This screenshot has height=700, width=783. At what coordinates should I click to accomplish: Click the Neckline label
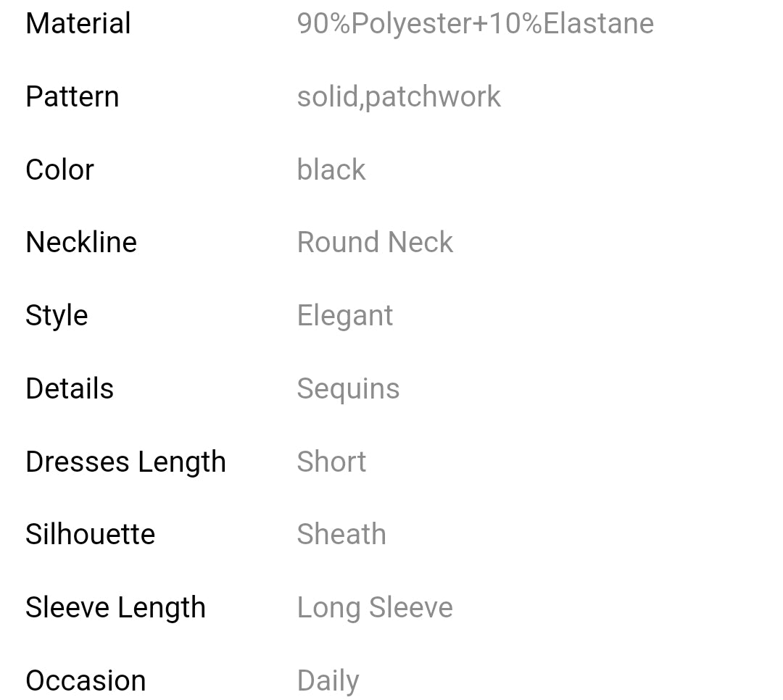tap(81, 242)
